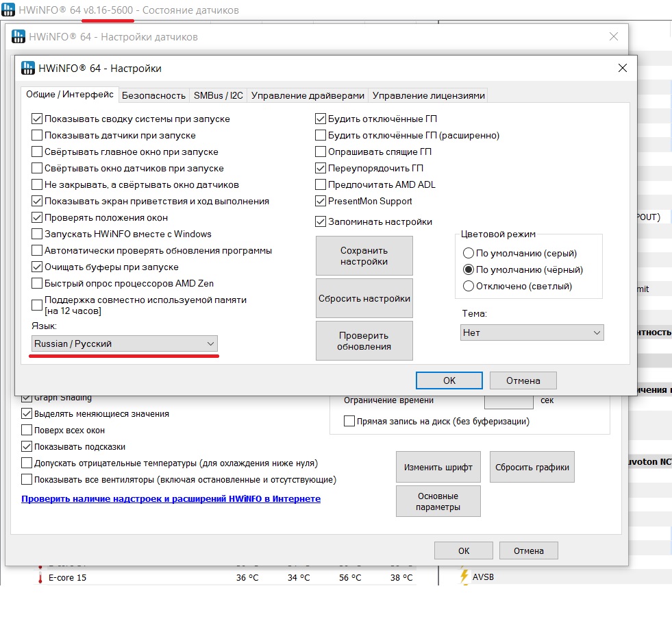Click the AVSB lightning bolt icon

click(464, 577)
